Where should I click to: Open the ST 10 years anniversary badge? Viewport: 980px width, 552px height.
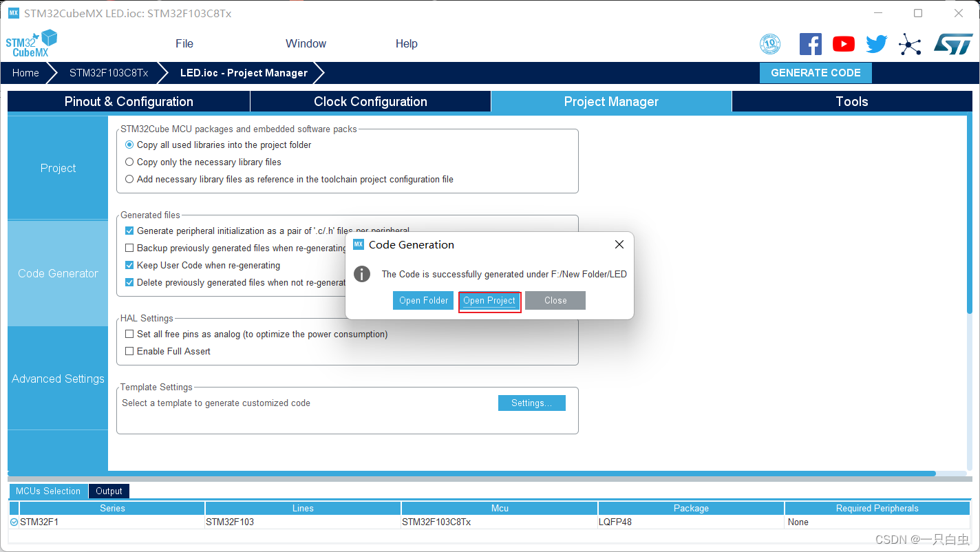coord(770,44)
